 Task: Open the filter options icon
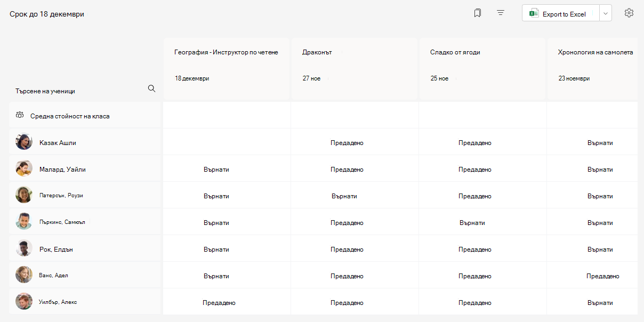point(501,13)
